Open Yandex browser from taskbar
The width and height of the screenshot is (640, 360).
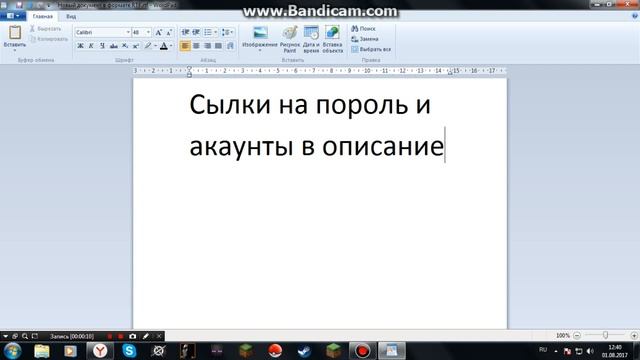click(100, 351)
